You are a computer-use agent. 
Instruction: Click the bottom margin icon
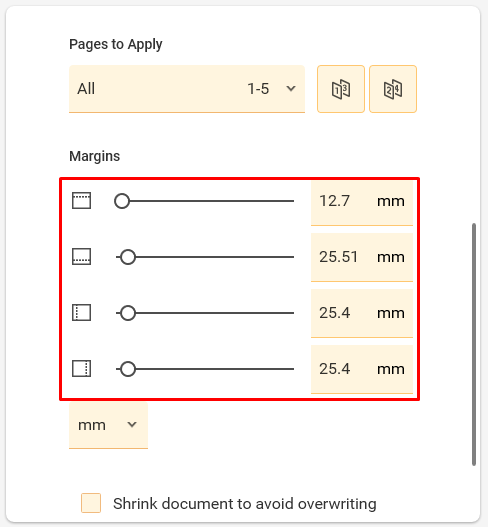click(81, 257)
